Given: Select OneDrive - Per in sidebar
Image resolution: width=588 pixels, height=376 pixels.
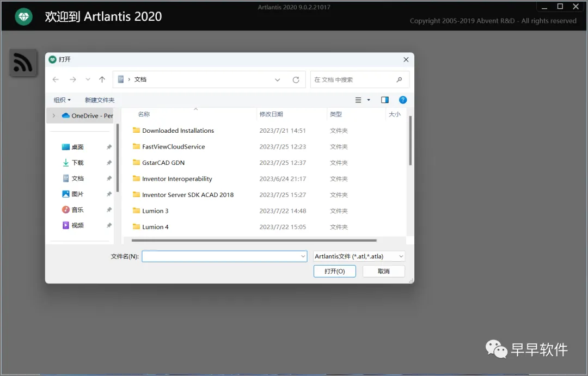Looking at the screenshot, I should click(x=87, y=116).
